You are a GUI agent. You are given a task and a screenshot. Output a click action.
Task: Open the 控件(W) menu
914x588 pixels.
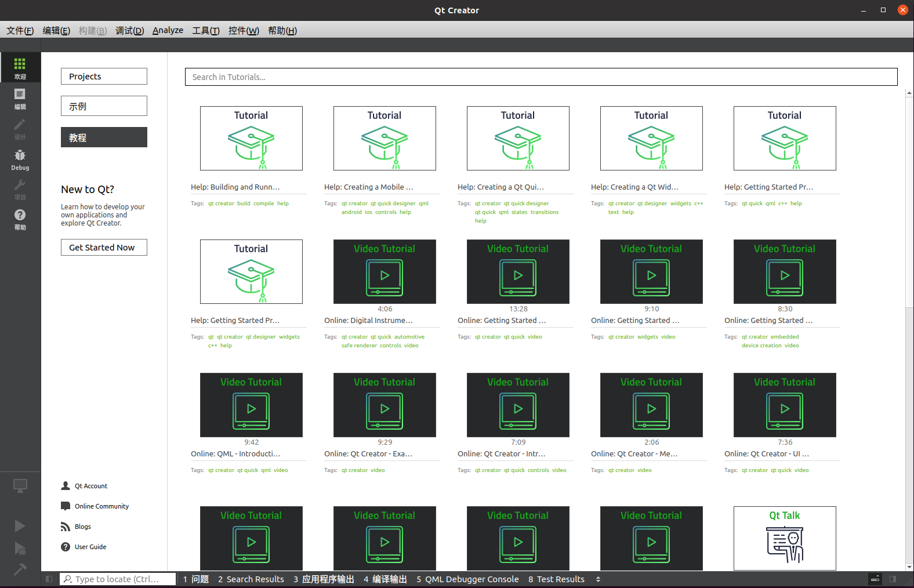(244, 30)
